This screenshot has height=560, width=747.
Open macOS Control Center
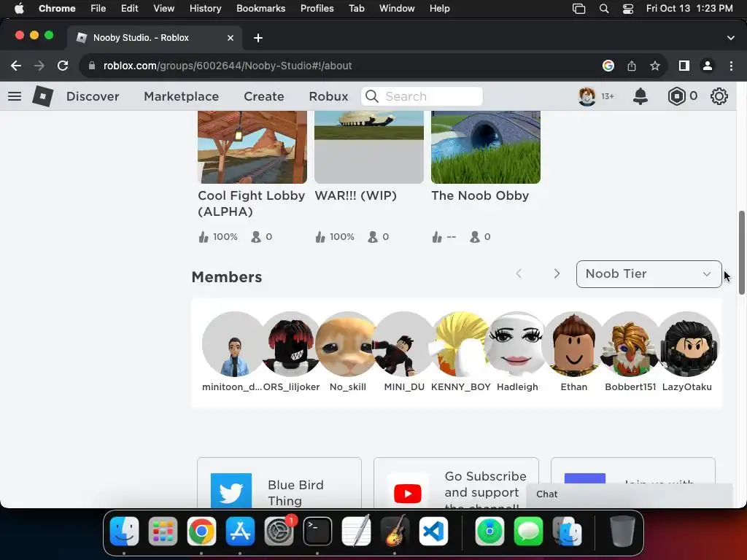tap(628, 9)
